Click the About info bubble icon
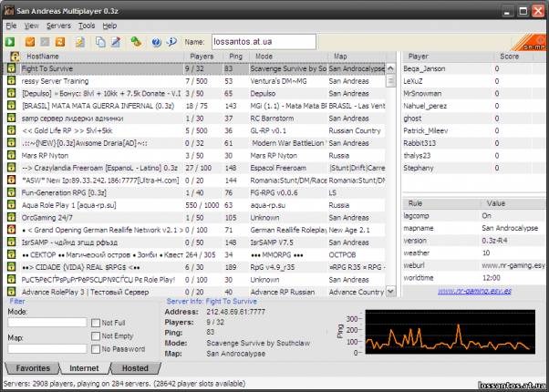549x392 pixels. [x=171, y=42]
